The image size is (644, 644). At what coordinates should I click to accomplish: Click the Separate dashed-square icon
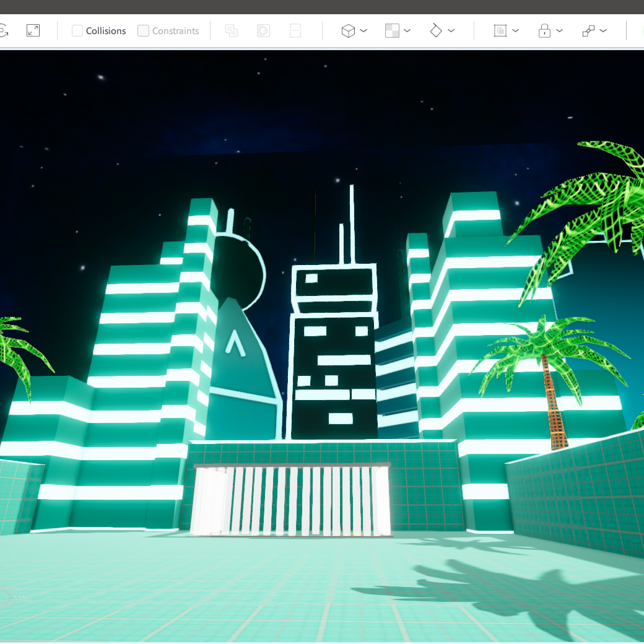click(x=295, y=30)
